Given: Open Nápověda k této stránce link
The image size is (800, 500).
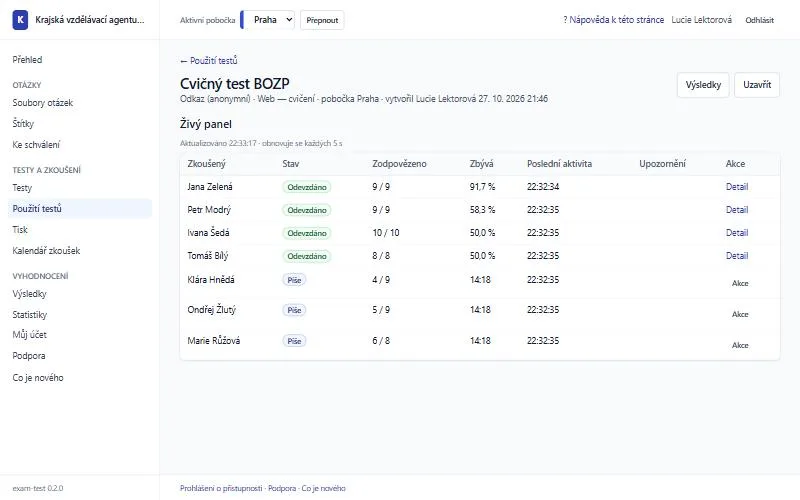Looking at the screenshot, I should point(613,20).
